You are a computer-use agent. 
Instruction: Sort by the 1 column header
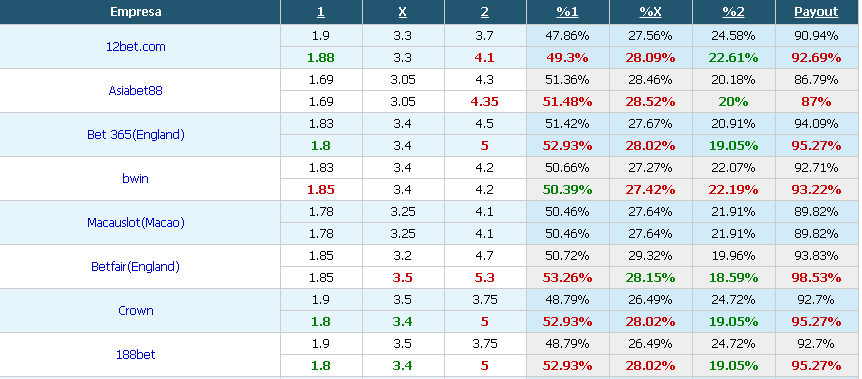pyautogui.click(x=321, y=12)
